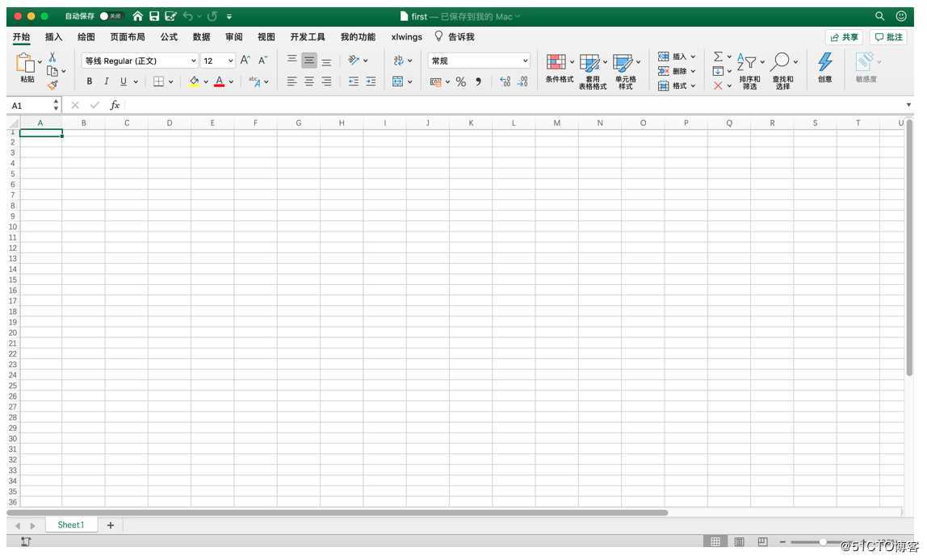Open the font size dropdown
Screen dimensions: 927x560
[231, 61]
